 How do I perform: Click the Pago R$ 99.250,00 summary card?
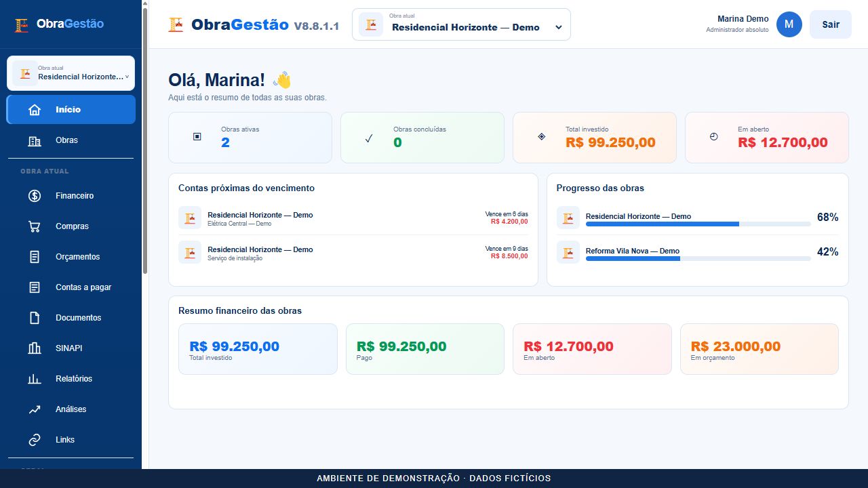coord(425,349)
